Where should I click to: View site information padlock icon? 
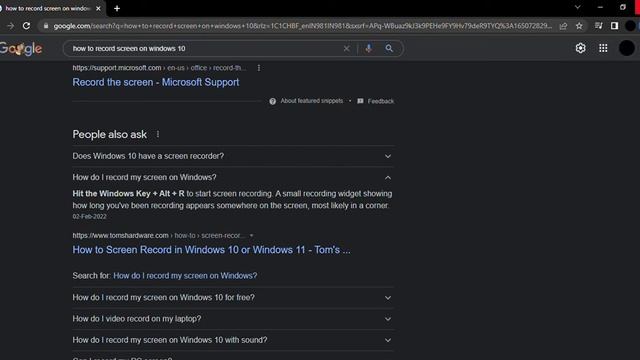click(x=46, y=26)
